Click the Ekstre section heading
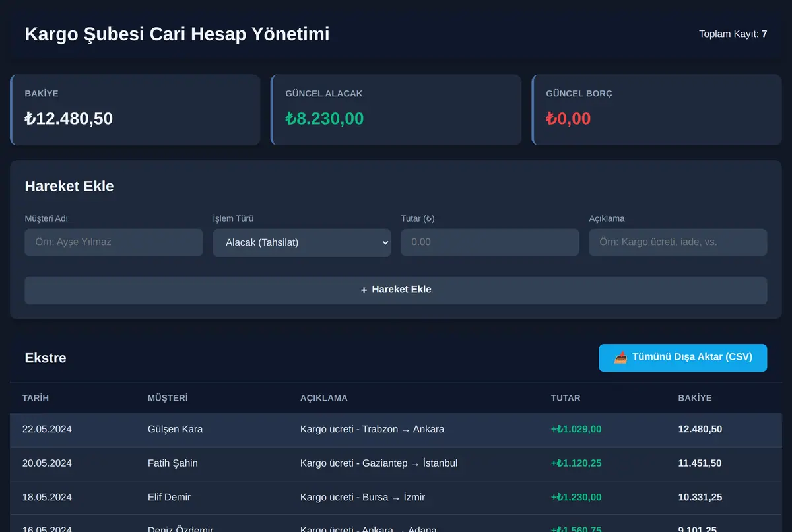Screen dimensions: 792x532 (46, 358)
